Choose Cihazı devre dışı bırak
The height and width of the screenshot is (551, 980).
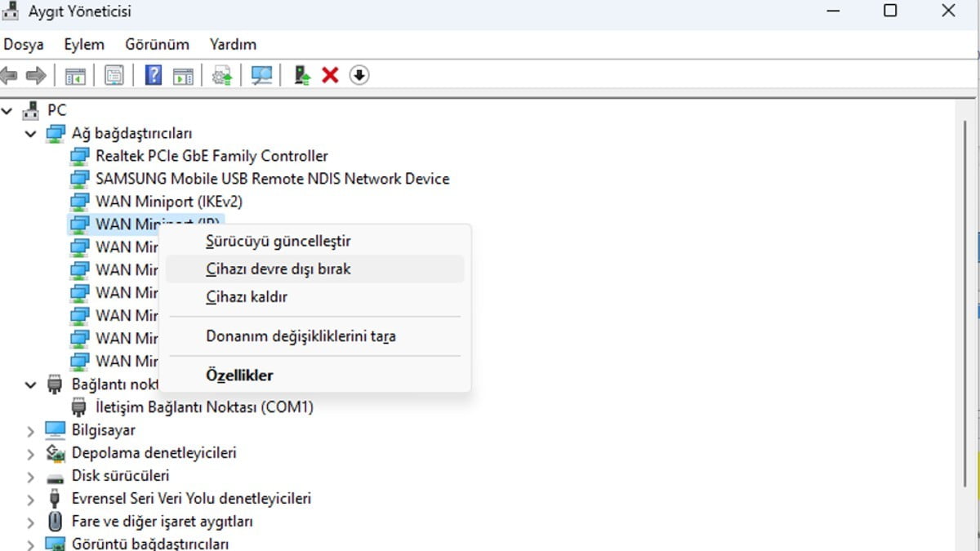point(278,269)
